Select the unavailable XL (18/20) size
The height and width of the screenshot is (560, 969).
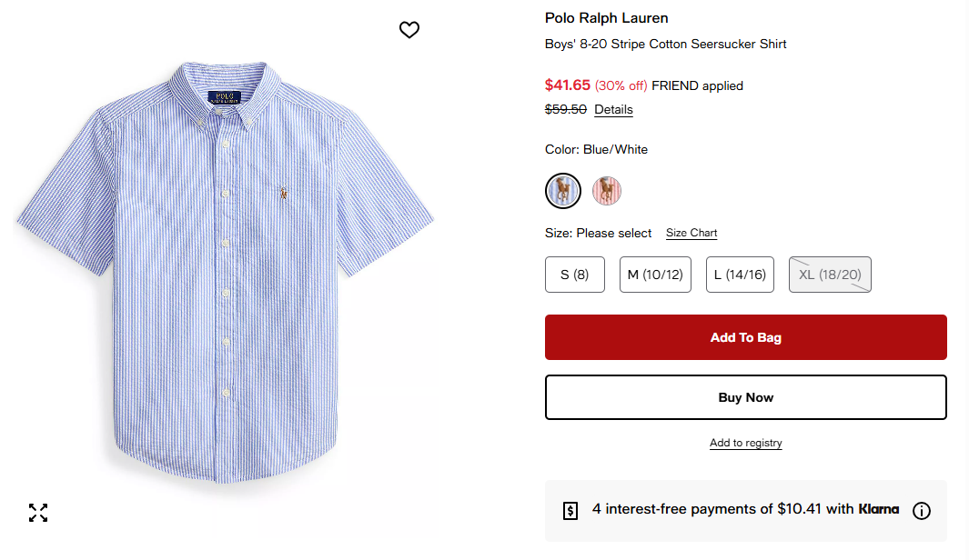click(x=830, y=275)
